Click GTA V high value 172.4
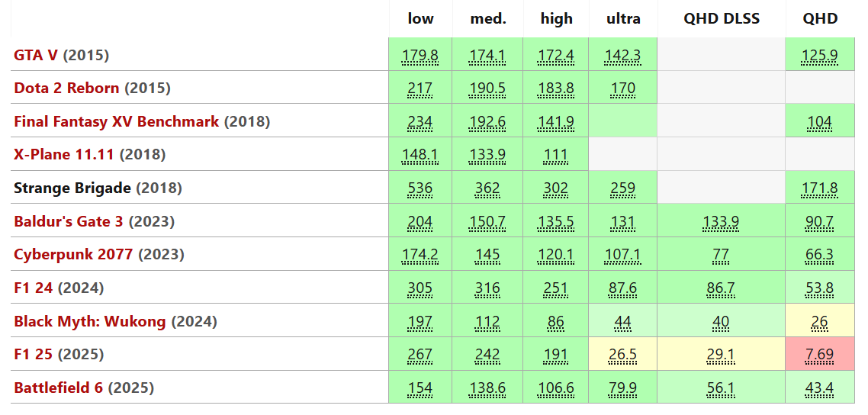868x415 pixels. click(557, 56)
